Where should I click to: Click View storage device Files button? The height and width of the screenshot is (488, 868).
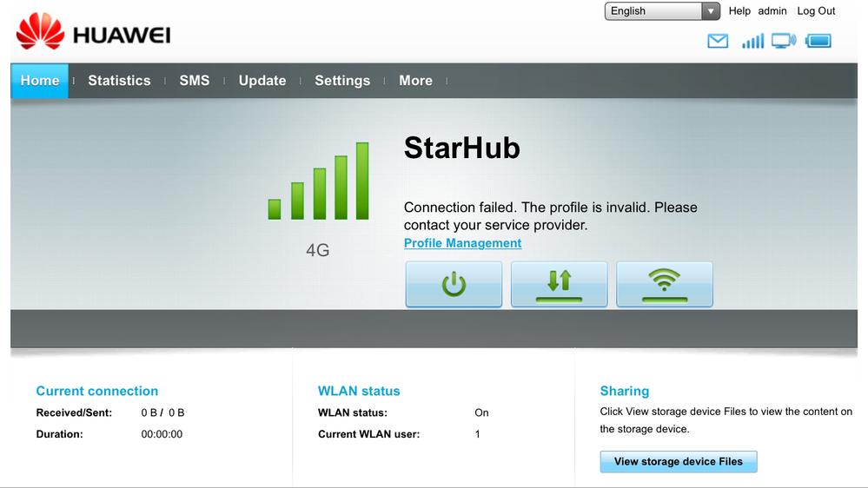[x=679, y=462]
